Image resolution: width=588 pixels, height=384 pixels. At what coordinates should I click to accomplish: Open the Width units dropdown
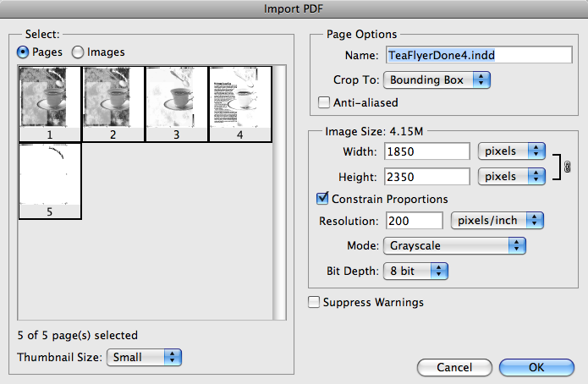[512, 151]
